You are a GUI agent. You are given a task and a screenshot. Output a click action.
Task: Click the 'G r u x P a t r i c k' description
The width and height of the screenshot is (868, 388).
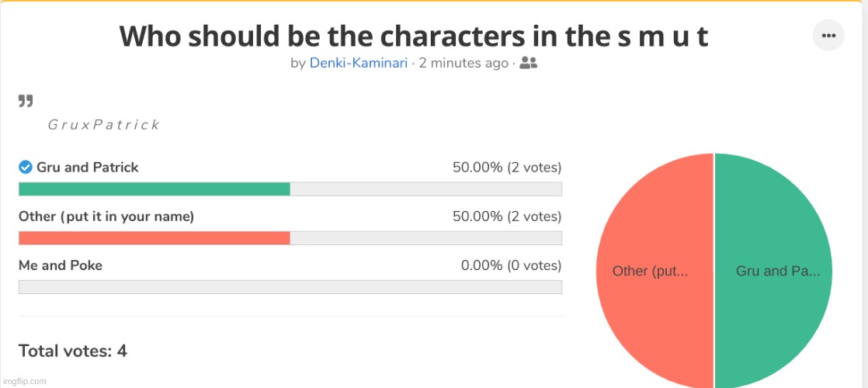[x=104, y=125]
